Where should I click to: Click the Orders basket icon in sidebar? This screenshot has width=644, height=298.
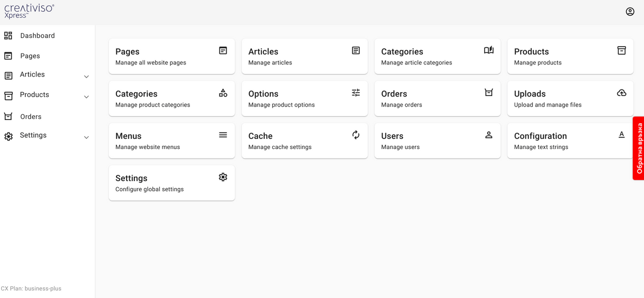coord(8,116)
